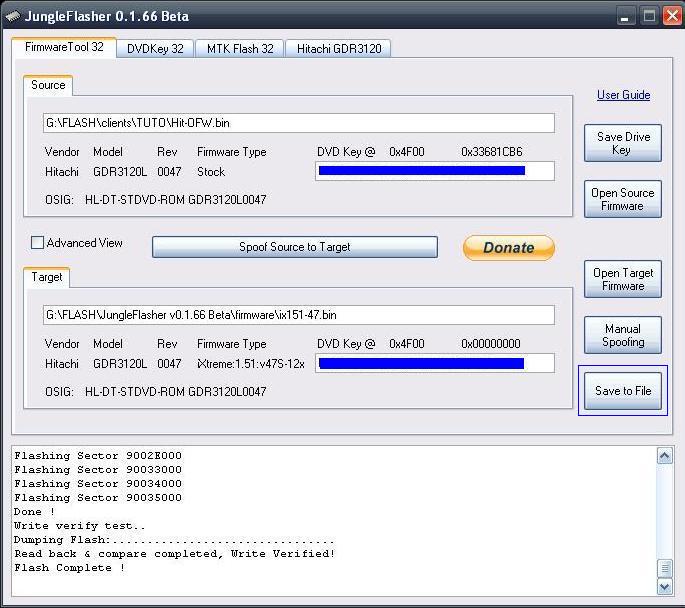This screenshot has width=685, height=608.
Task: Click Source model value 'GDR3120L'
Action: point(120,172)
